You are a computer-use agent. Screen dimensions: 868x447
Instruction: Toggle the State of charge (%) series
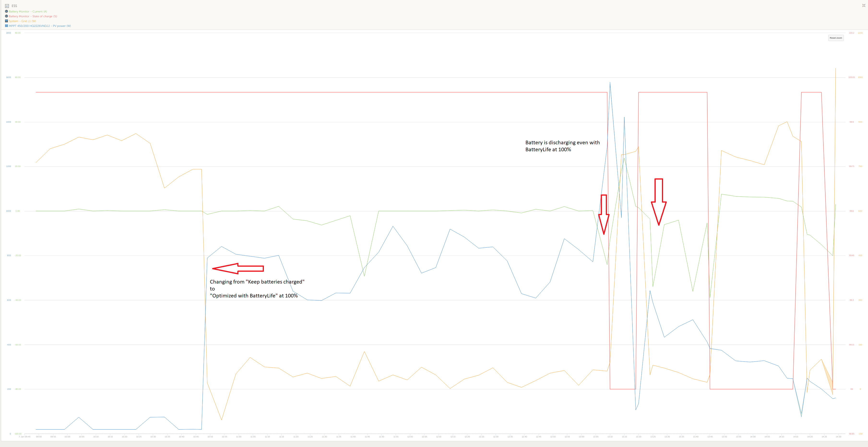click(x=33, y=16)
